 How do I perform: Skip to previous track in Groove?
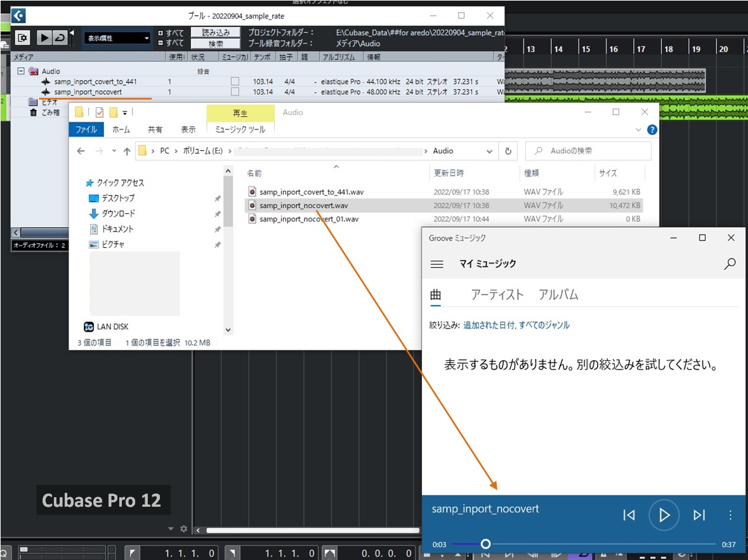click(629, 515)
